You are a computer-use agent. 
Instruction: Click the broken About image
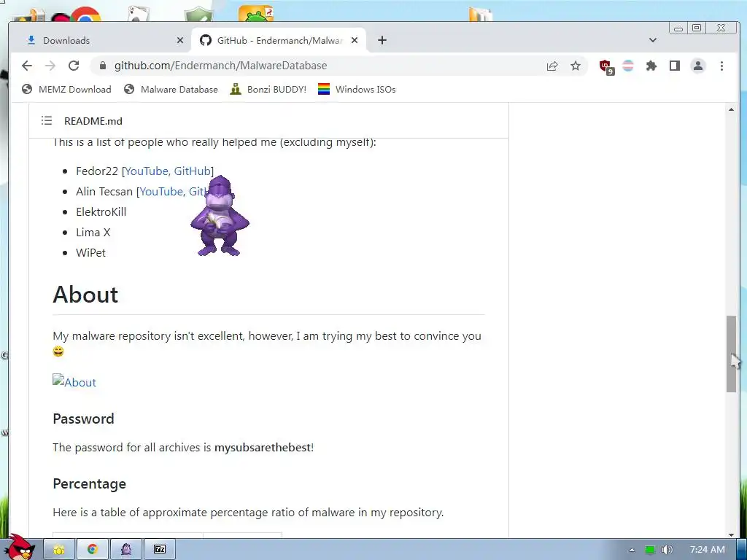tap(58, 381)
